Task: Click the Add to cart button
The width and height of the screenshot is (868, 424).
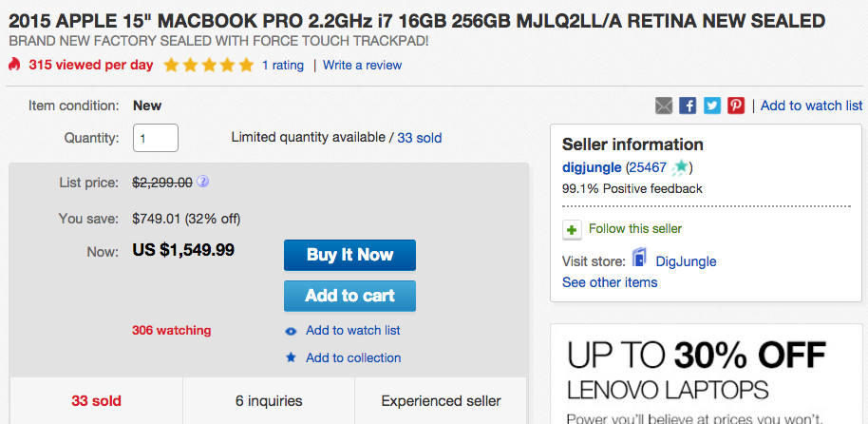Action: pos(349,296)
